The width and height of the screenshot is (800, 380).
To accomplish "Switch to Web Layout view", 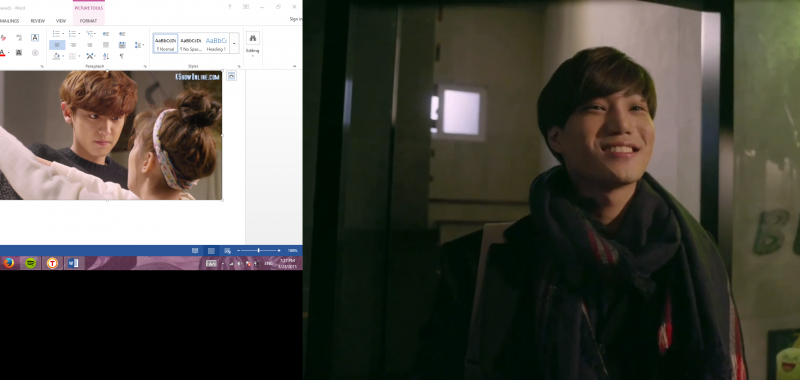I will point(227,250).
